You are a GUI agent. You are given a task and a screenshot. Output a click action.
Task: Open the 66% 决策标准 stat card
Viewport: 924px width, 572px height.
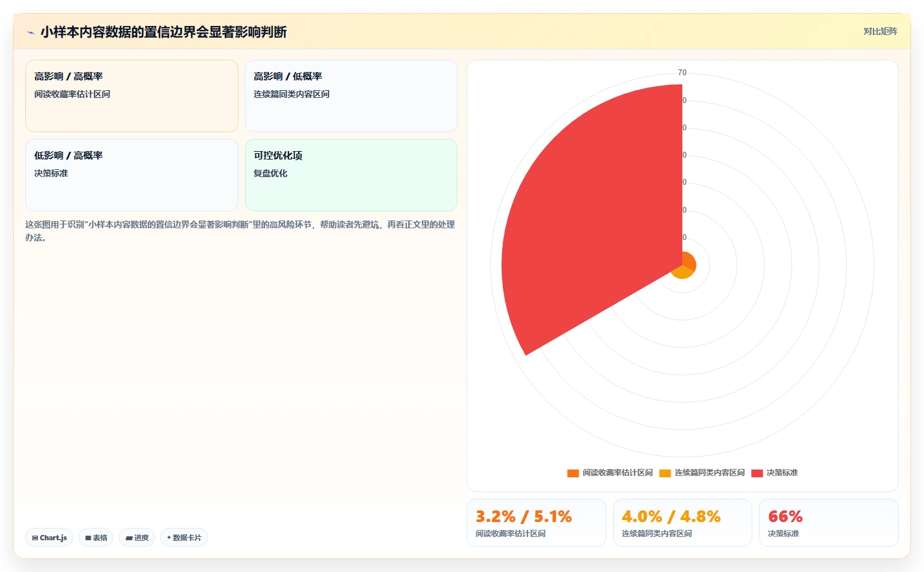829,523
